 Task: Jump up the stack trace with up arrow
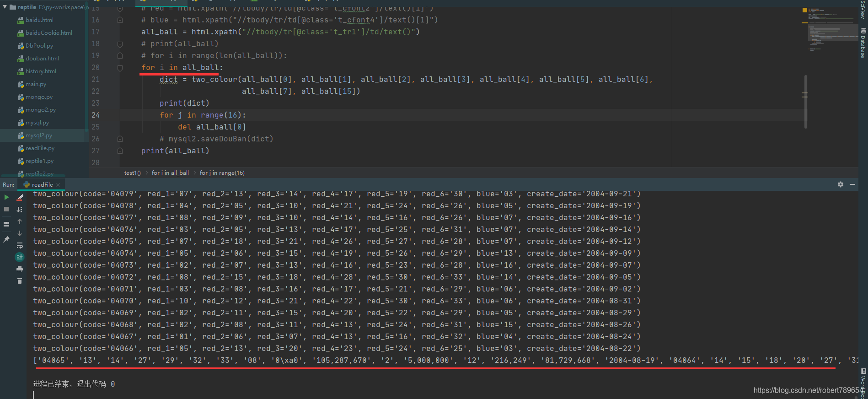tap(20, 221)
